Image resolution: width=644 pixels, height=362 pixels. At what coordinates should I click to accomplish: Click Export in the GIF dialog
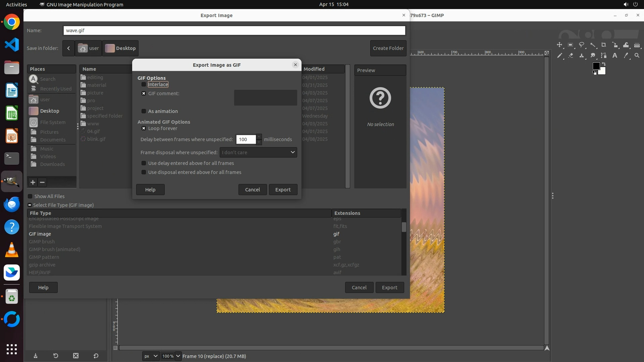(x=283, y=190)
